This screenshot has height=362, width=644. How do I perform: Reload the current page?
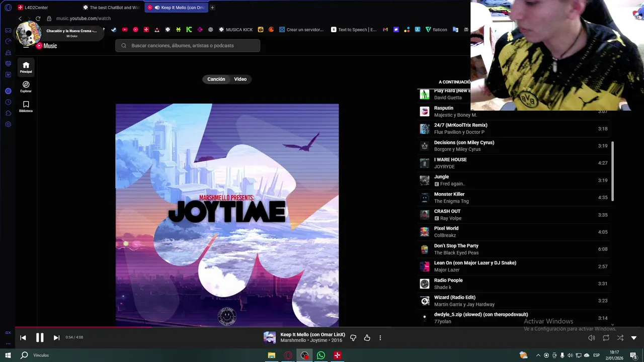click(38, 19)
